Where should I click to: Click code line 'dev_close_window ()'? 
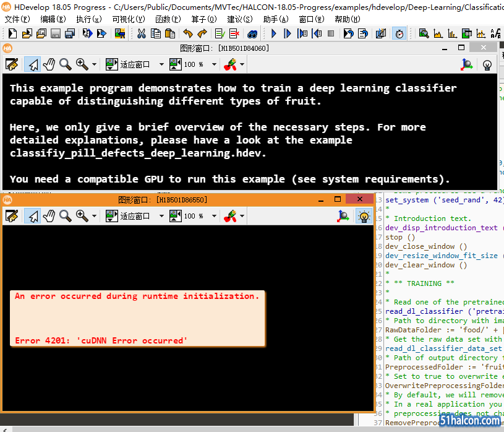coord(426,246)
